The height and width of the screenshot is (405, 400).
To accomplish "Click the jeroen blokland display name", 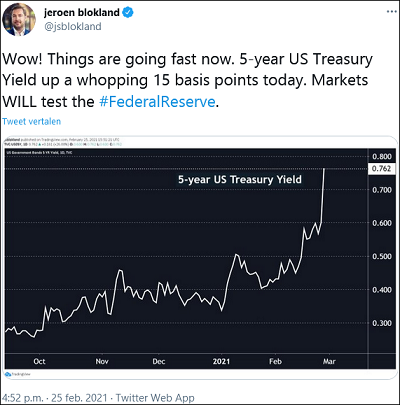I will 82,13.
